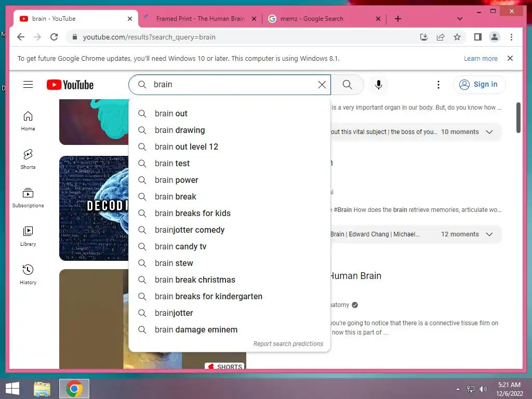Click the magnifying glass search button
The image size is (532, 399).
(348, 85)
